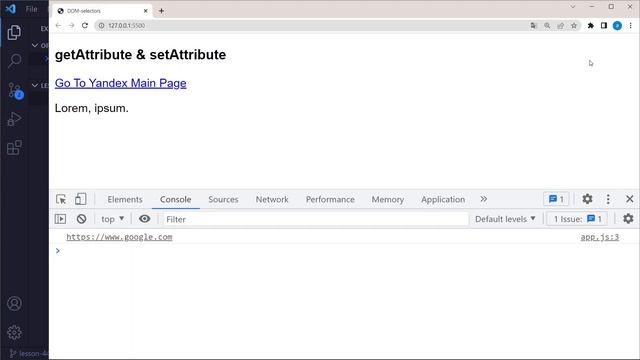This screenshot has width=640, height=360.
Task: Close the DOM-selectors tab
Action: coord(145,11)
